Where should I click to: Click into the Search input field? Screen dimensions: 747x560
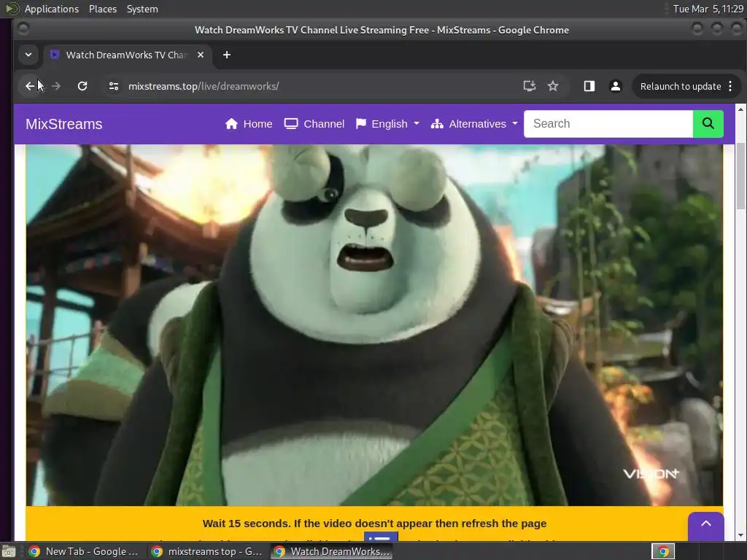tap(608, 124)
